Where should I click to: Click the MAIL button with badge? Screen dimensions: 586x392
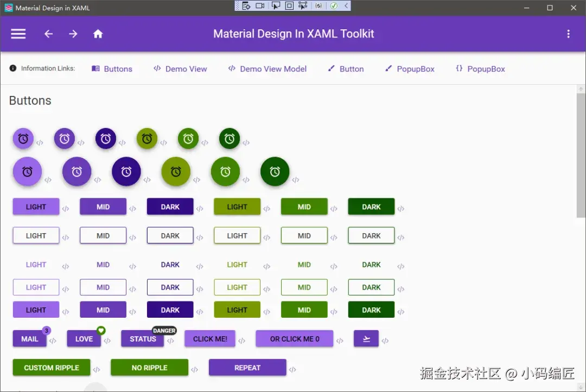[x=29, y=339]
